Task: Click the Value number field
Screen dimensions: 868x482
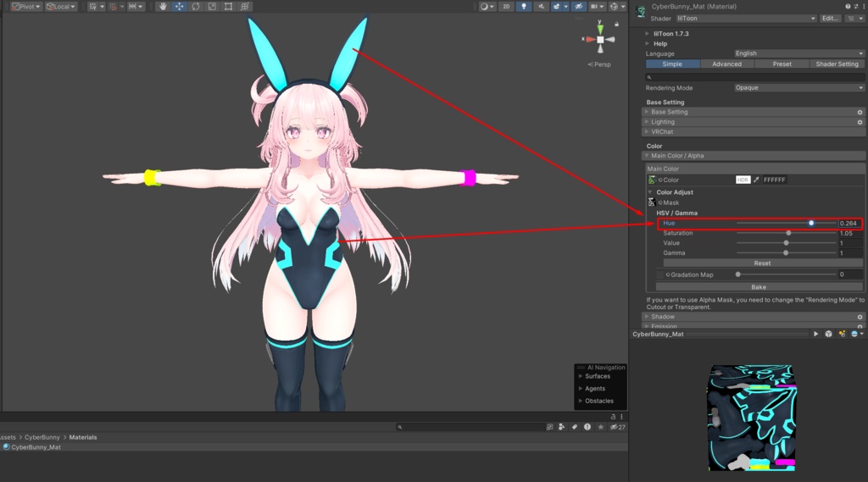Action: (x=850, y=243)
